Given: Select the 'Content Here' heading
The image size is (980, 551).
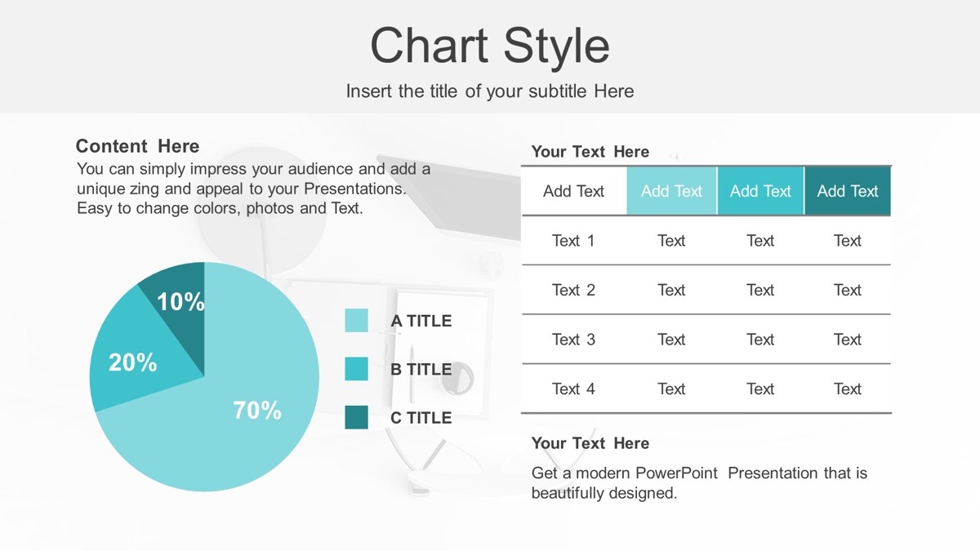Looking at the screenshot, I should [137, 146].
